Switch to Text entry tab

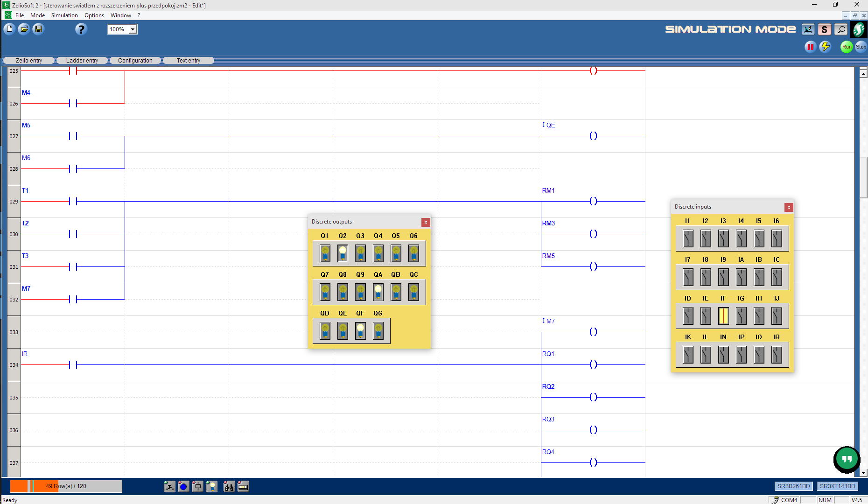[189, 61]
